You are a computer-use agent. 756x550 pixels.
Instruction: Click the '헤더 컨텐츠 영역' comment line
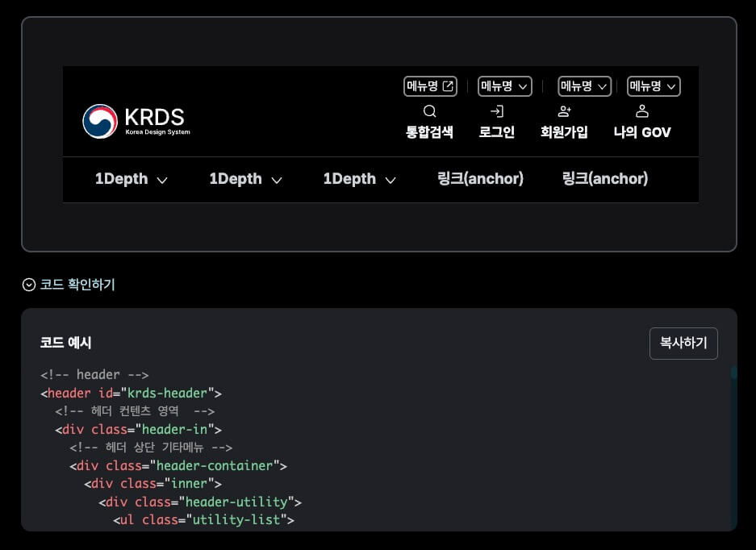coord(135,411)
